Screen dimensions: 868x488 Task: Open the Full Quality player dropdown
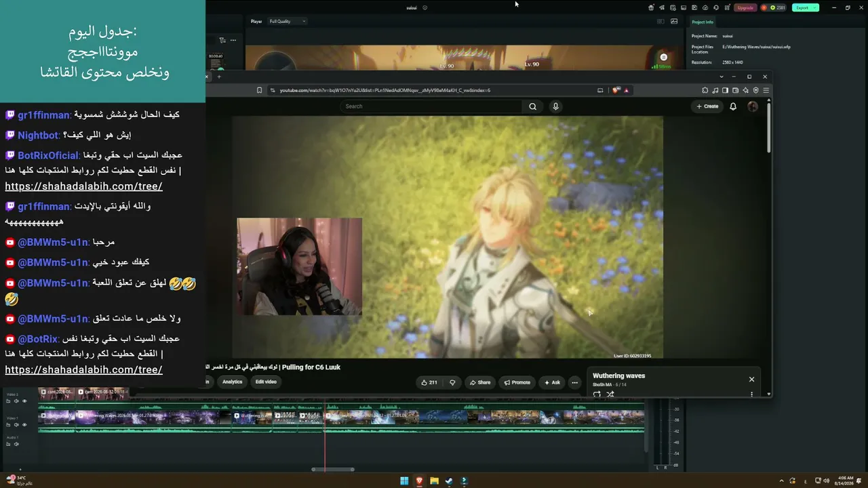point(288,21)
